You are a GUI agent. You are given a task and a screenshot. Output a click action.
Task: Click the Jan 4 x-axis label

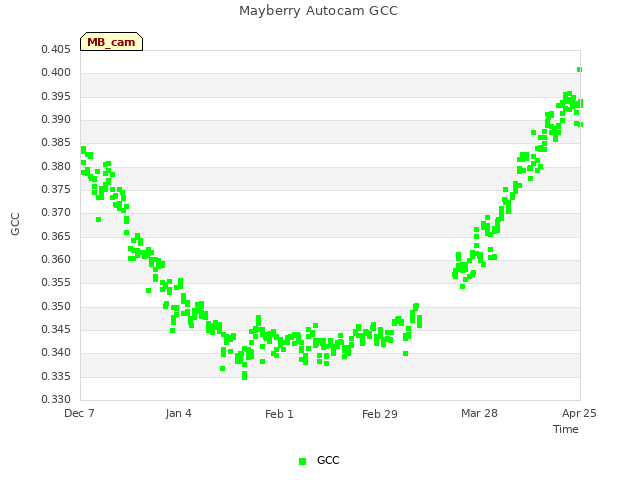[x=178, y=413]
